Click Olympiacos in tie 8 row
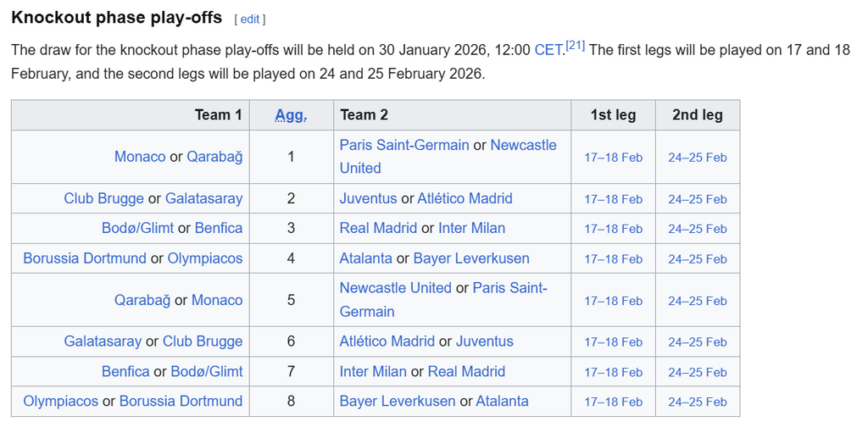868x427 pixels. [x=61, y=402]
